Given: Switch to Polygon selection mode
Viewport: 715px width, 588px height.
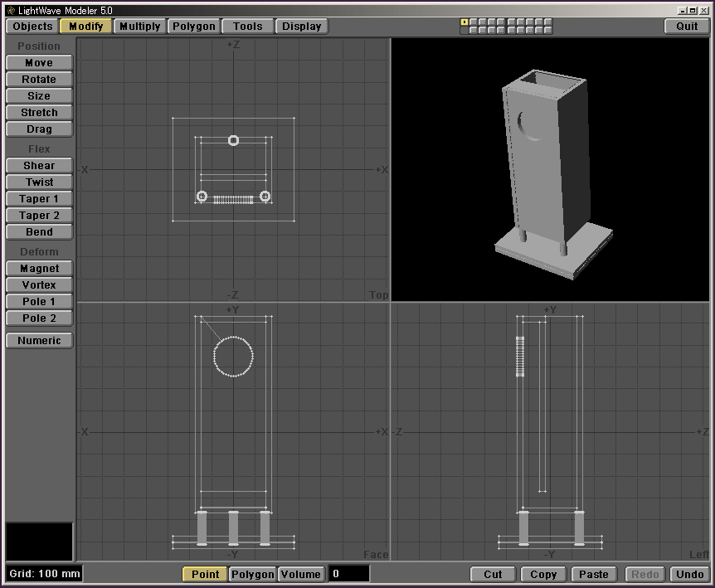Looking at the screenshot, I should (x=252, y=574).
